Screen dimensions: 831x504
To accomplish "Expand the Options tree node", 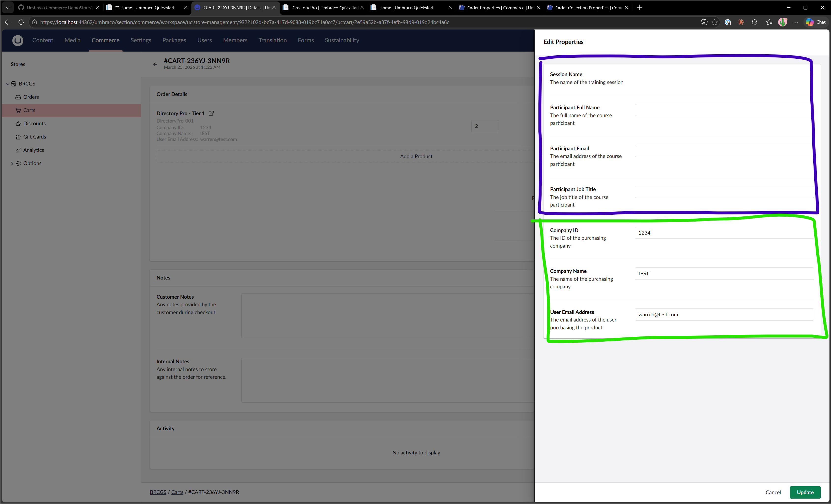I will [12, 164].
